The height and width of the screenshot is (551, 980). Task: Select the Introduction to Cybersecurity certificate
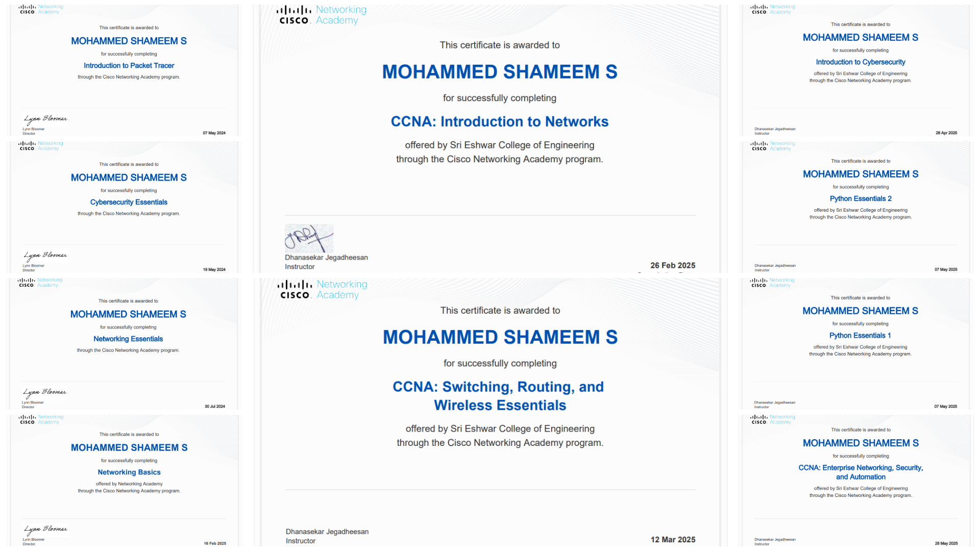click(856, 70)
